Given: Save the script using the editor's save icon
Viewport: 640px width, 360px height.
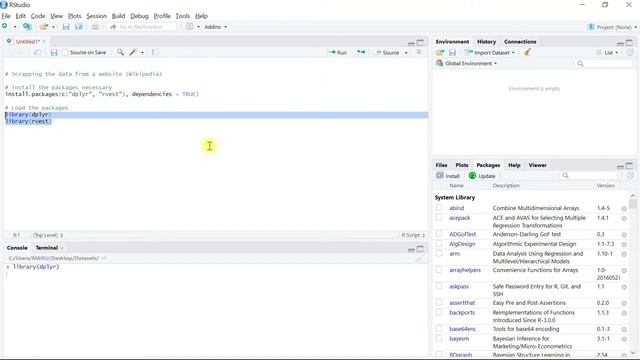Looking at the screenshot, I should point(54,52).
